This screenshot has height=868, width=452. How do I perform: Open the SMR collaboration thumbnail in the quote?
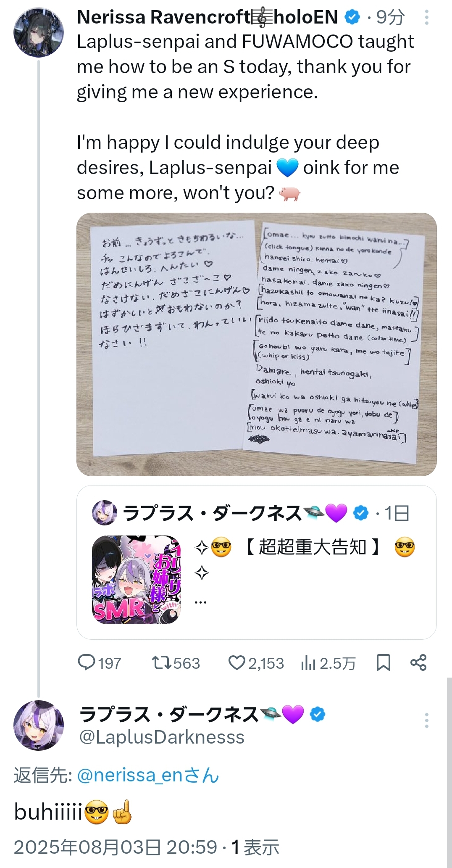[136, 579]
